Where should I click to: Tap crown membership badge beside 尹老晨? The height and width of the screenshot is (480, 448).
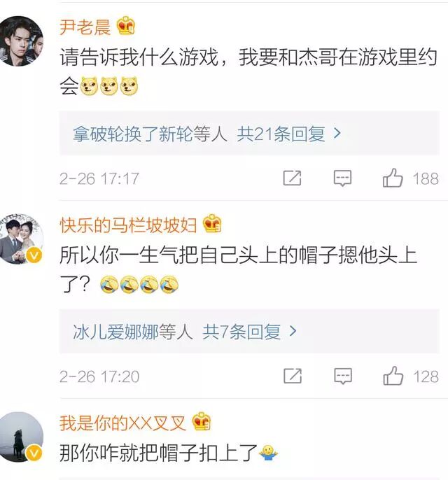click(126, 26)
